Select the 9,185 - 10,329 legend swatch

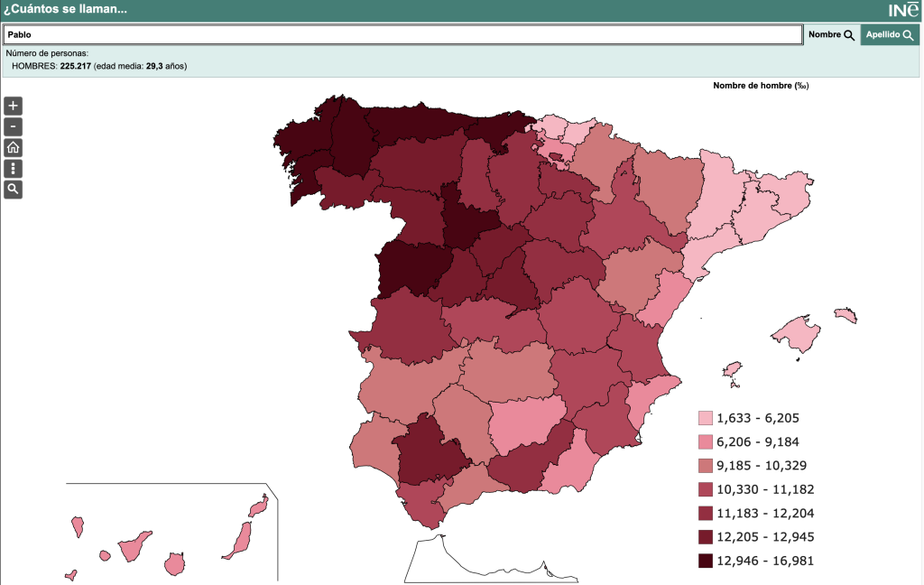click(x=706, y=466)
